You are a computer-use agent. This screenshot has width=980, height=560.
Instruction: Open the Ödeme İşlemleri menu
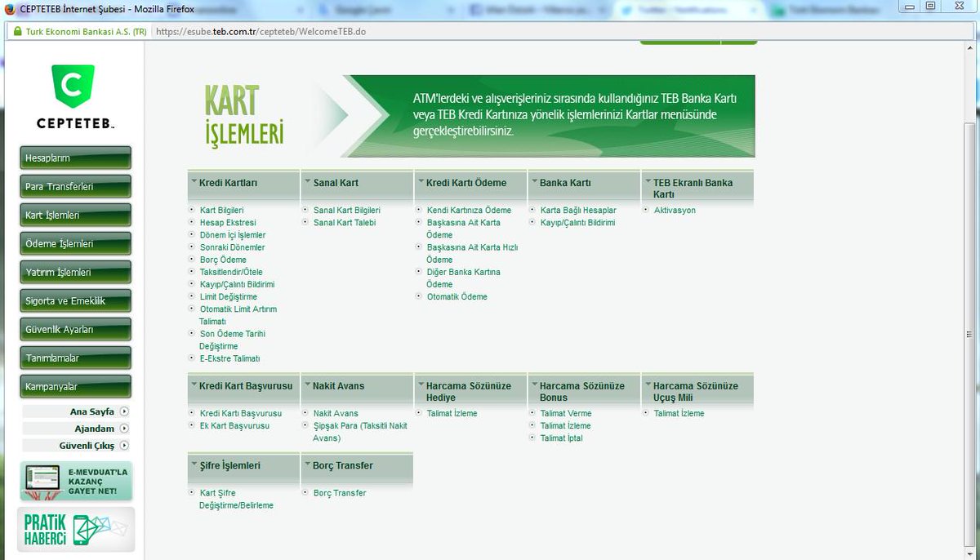pyautogui.click(x=76, y=243)
